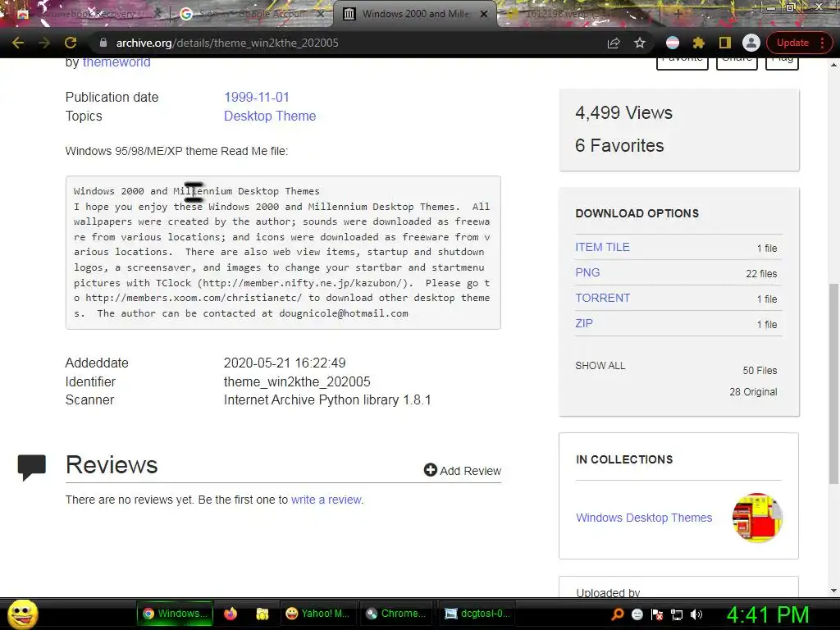
Task: Open the Windows Desktop Themes collection thumbnail
Action: click(757, 518)
